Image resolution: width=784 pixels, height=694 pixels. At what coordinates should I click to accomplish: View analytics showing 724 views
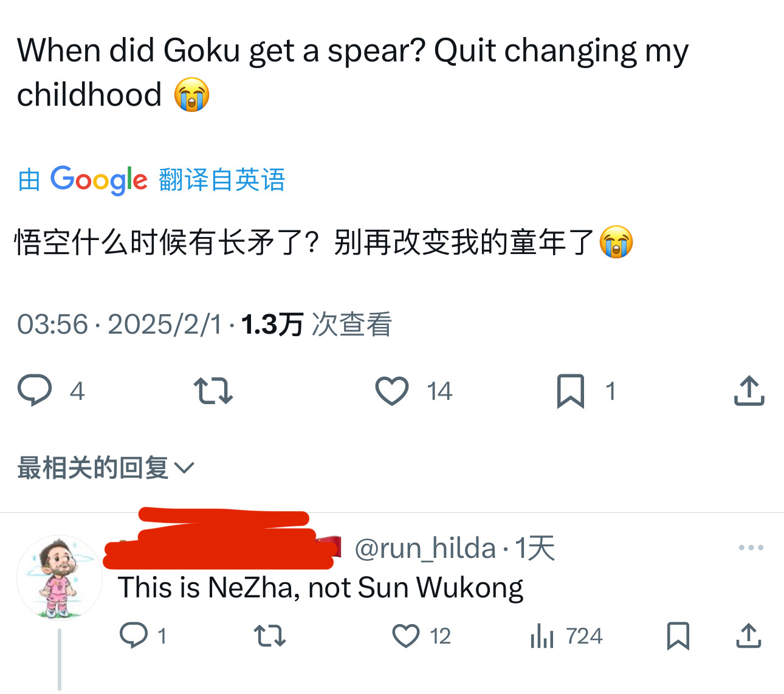(x=566, y=636)
